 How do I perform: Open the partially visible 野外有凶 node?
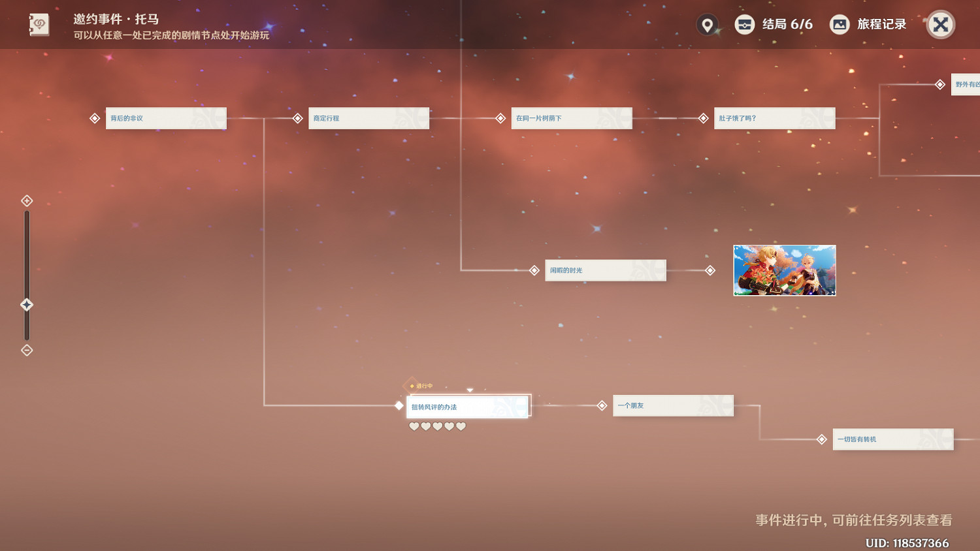click(966, 84)
